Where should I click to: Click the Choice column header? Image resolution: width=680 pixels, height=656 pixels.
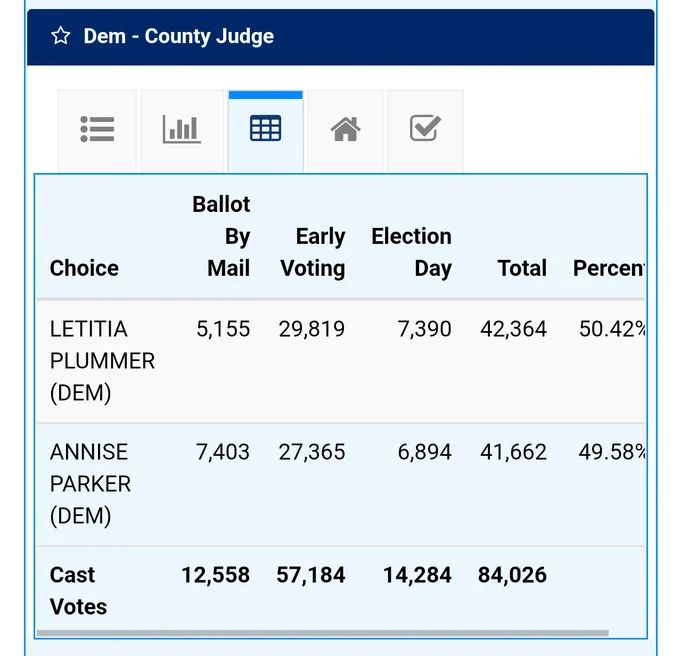pyautogui.click(x=84, y=268)
